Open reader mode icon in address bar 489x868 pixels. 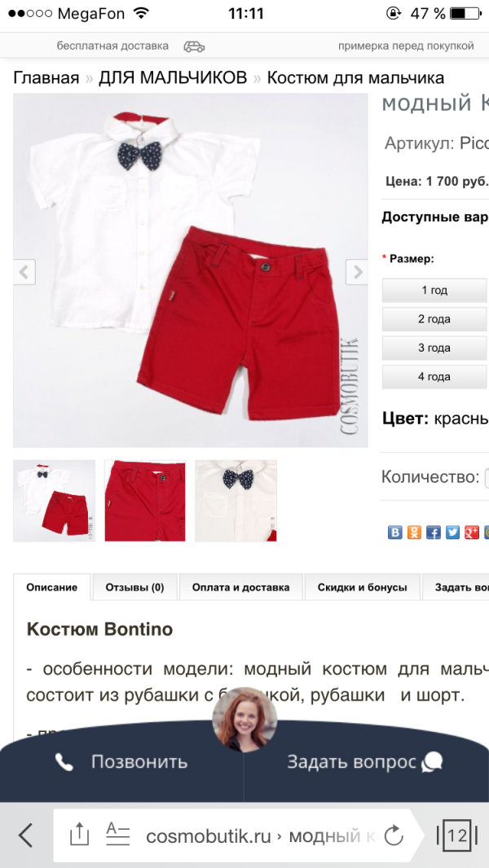coord(117,834)
